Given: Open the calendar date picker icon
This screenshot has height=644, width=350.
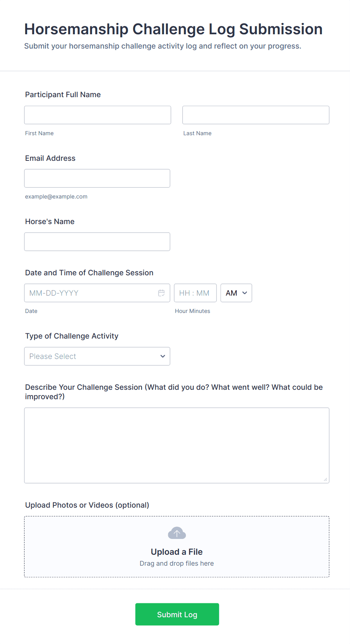Looking at the screenshot, I should coord(161,293).
